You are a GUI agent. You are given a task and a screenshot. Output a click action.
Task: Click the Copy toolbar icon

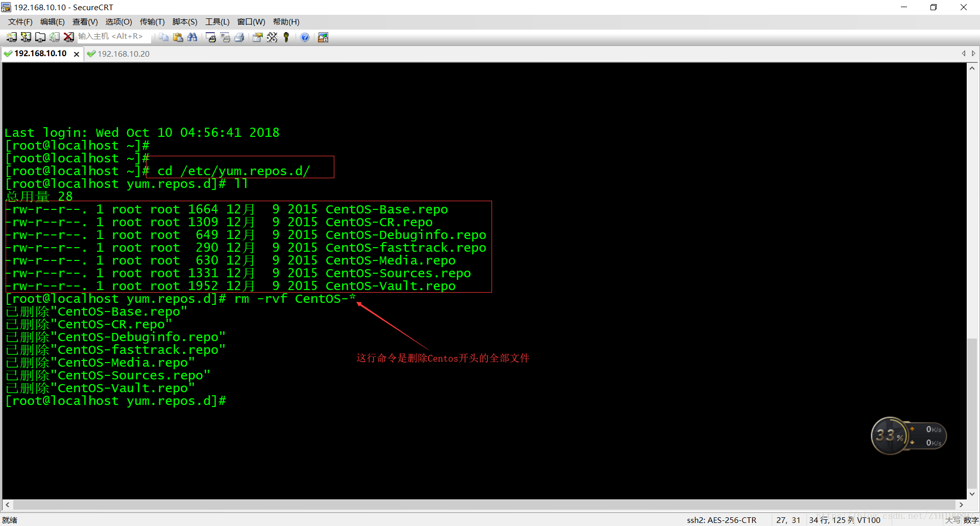[163, 37]
